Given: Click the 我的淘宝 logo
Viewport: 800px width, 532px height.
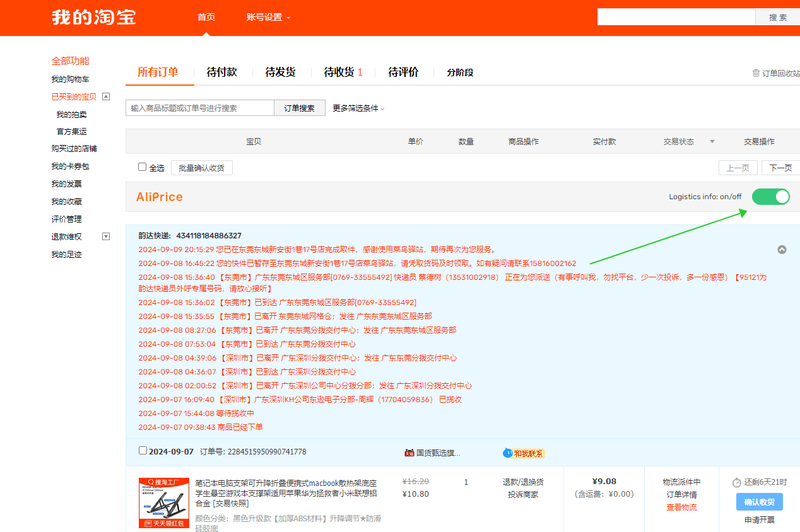Looking at the screenshot, I should tap(94, 17).
